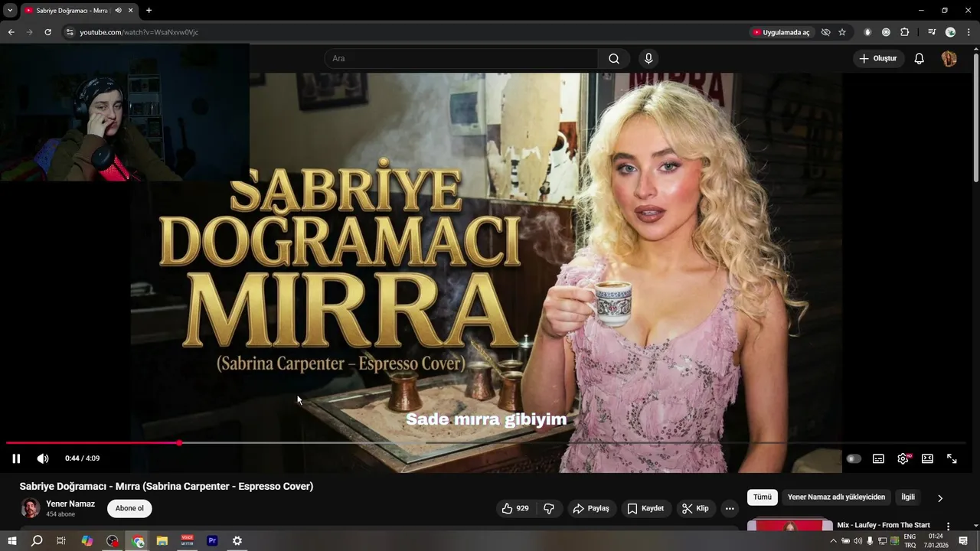This screenshot has width=980, height=551.
Task: Run search with the magnifier button
Action: click(614, 59)
